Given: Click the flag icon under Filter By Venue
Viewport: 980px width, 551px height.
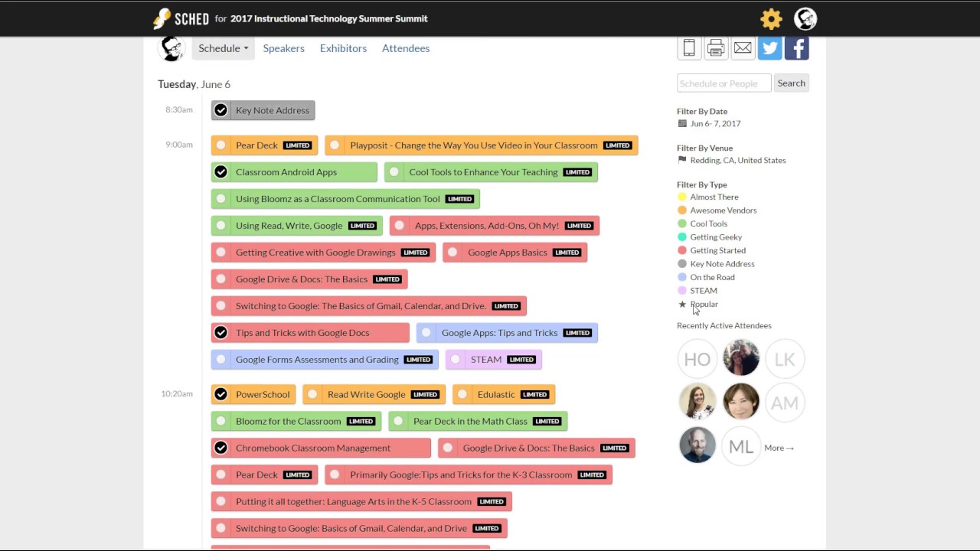Looking at the screenshot, I should pyautogui.click(x=682, y=160).
